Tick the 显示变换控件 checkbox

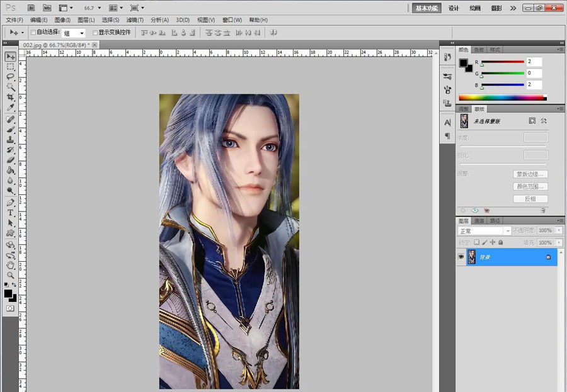coord(95,32)
